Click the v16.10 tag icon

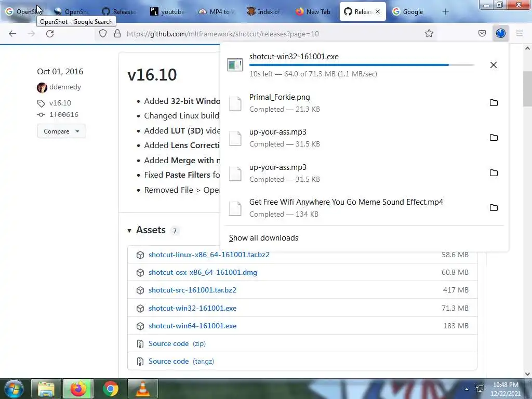[41, 103]
